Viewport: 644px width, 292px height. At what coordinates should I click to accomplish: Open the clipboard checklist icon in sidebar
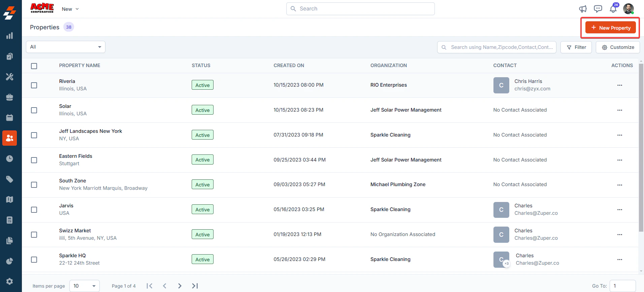click(9, 56)
